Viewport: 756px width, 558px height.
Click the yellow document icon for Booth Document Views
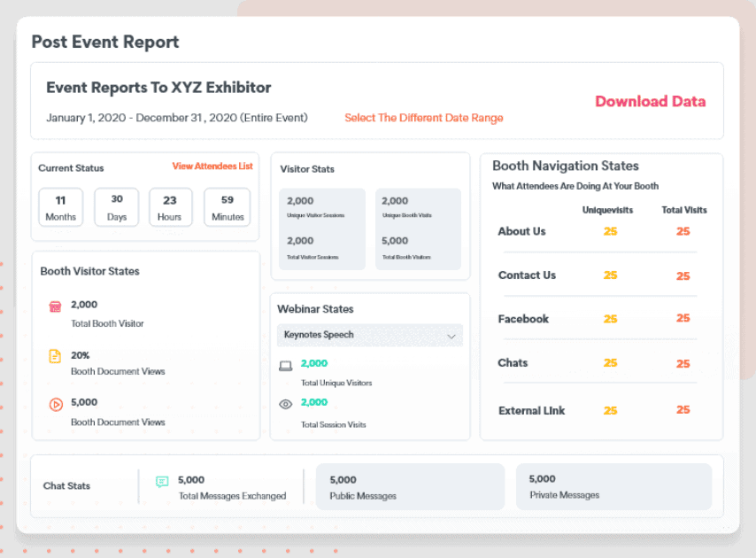point(55,358)
